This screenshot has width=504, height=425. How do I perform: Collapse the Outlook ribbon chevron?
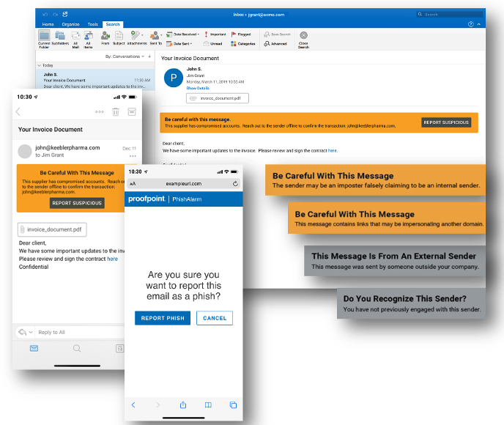click(x=479, y=24)
